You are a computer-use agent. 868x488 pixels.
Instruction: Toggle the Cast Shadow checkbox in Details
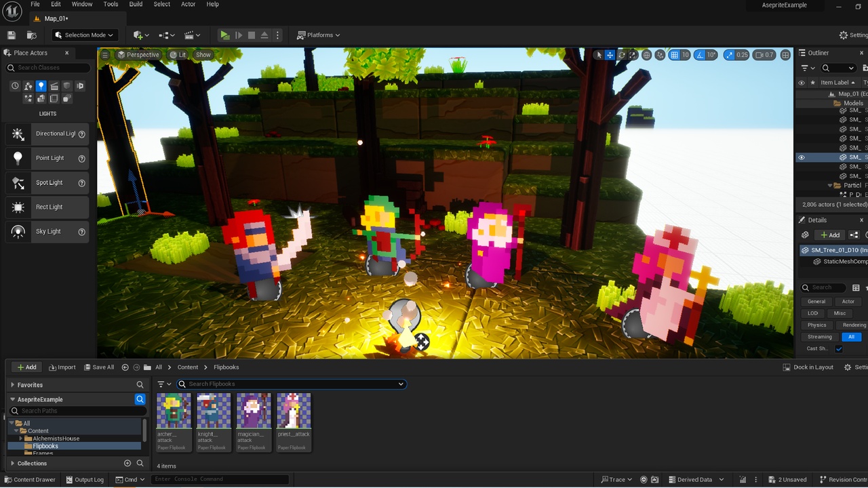click(x=839, y=349)
